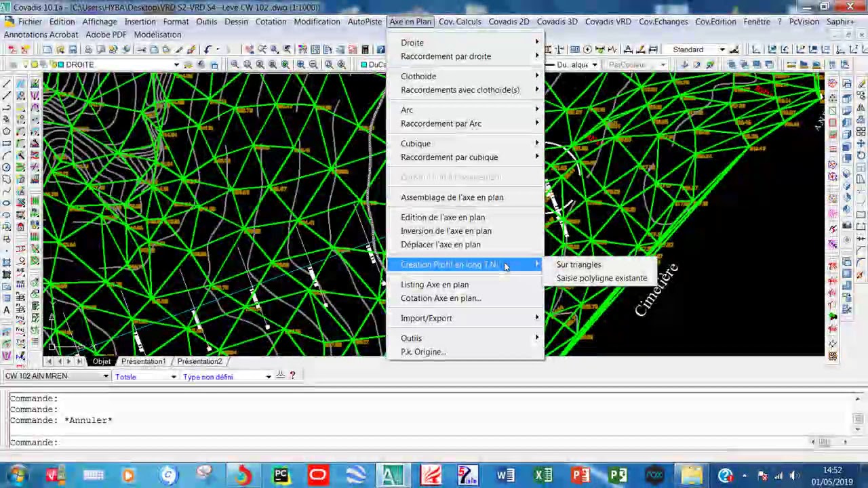Click the first zoom magnifier icon after layer toolbar

point(235,64)
